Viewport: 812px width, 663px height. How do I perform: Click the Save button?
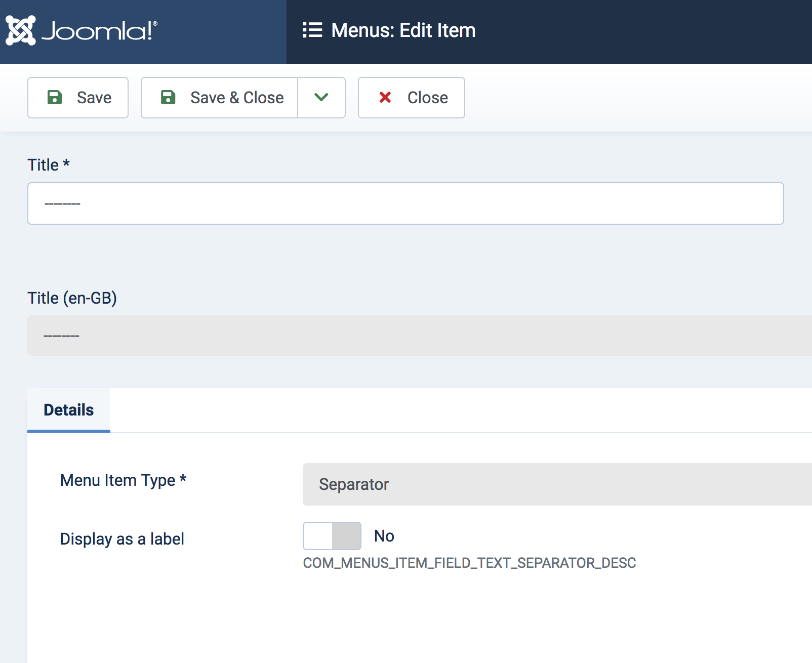click(x=78, y=98)
